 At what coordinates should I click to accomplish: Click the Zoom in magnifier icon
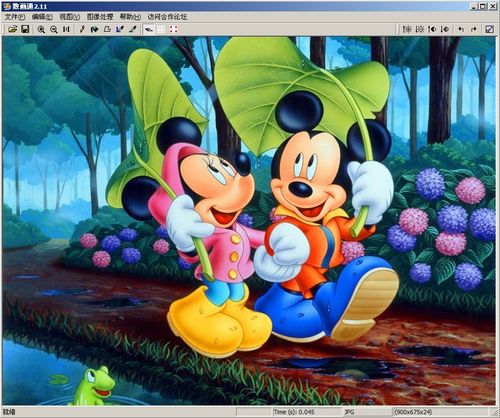(41, 29)
